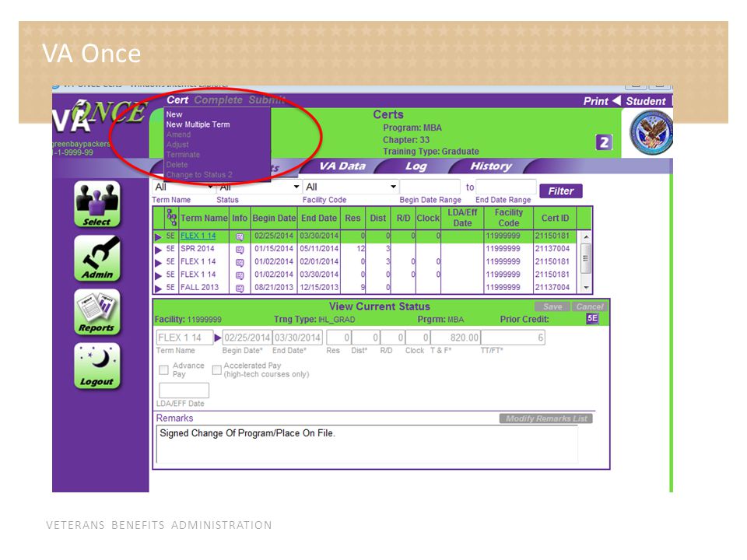Click hierarchy icon in table header

pyautogui.click(x=171, y=217)
